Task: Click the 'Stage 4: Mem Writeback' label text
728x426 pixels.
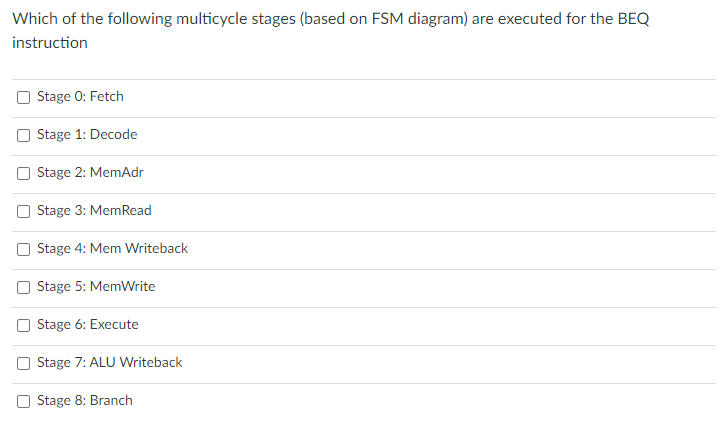Action: (113, 249)
